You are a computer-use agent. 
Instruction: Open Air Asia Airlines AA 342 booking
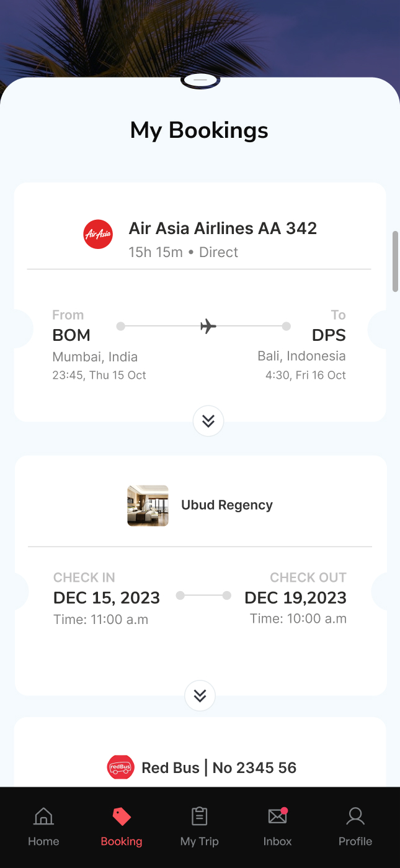[x=223, y=228]
